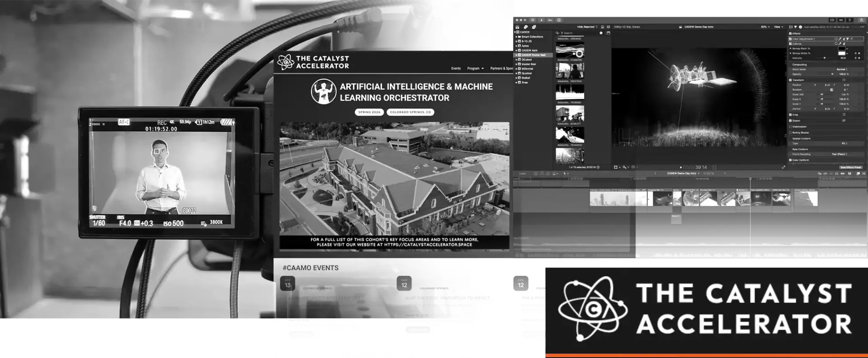Viewport: 868px width, 358px height.
Task: Expand the Aptos event in sidebar
Action: 516,46
